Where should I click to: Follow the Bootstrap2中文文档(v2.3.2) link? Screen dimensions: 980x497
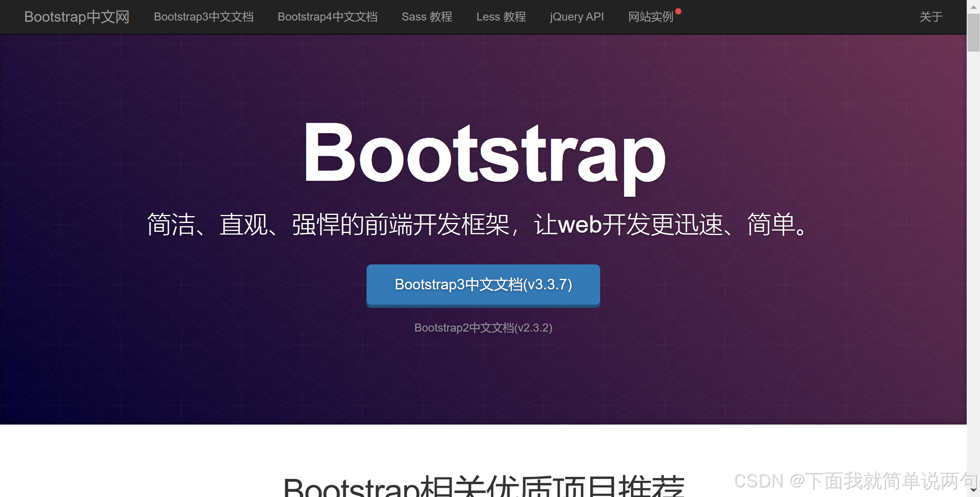pyautogui.click(x=483, y=328)
